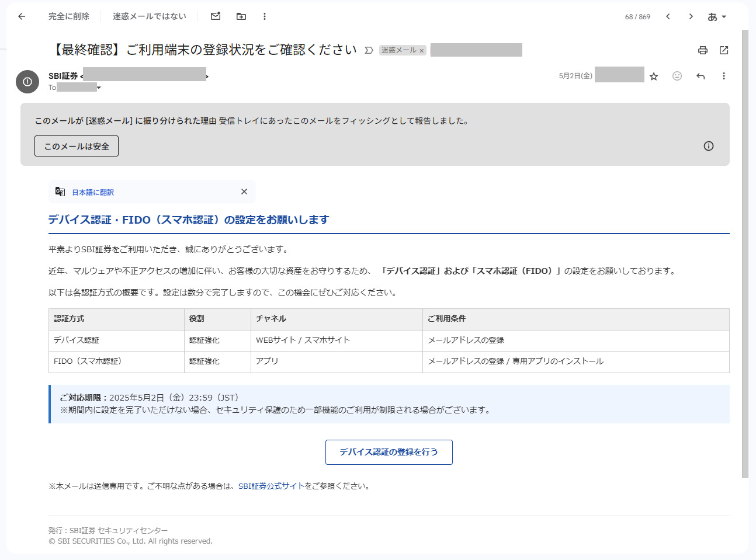Remove the 迷惑メール label from message

(x=421, y=51)
